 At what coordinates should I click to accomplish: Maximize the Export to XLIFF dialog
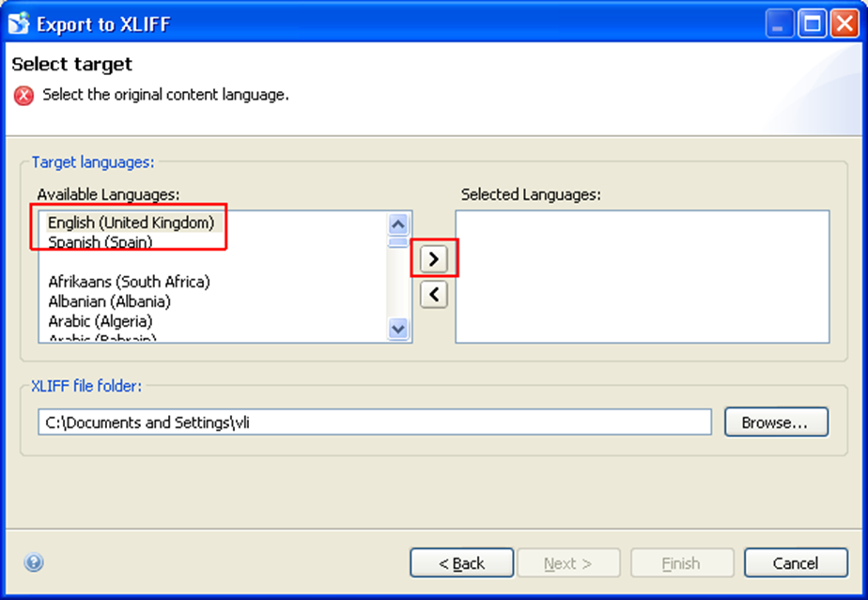(x=812, y=23)
